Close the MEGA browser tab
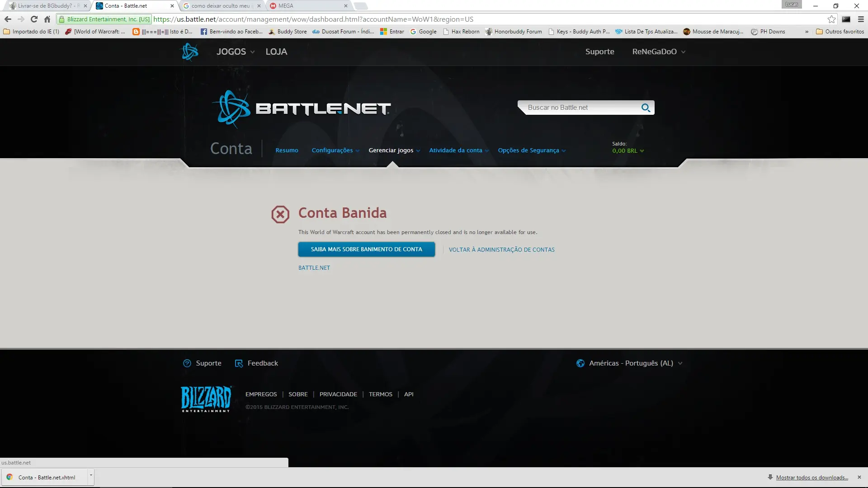The image size is (868, 488). [346, 6]
